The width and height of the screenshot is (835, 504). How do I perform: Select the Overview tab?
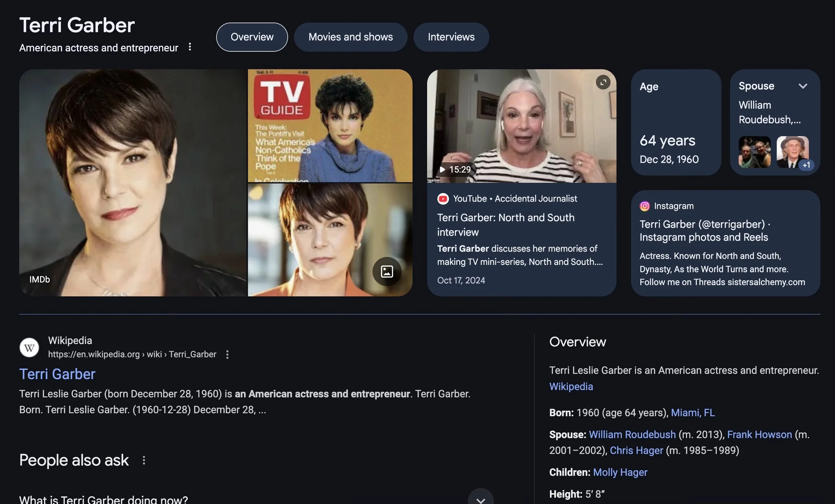(252, 37)
